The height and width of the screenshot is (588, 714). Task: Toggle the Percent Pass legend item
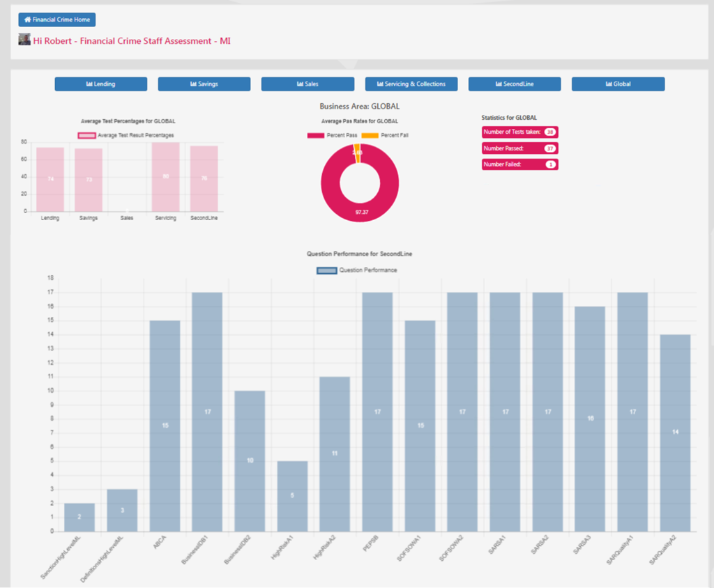330,135
